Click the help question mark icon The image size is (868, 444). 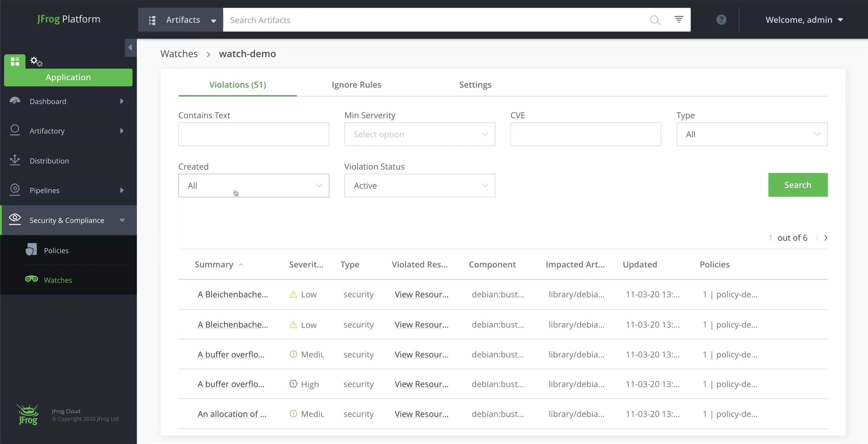pos(721,19)
